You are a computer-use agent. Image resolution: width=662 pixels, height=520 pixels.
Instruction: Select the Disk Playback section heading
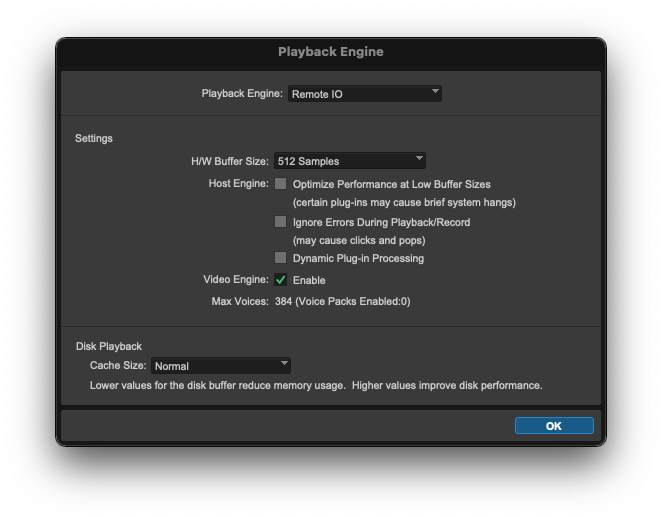(109, 346)
